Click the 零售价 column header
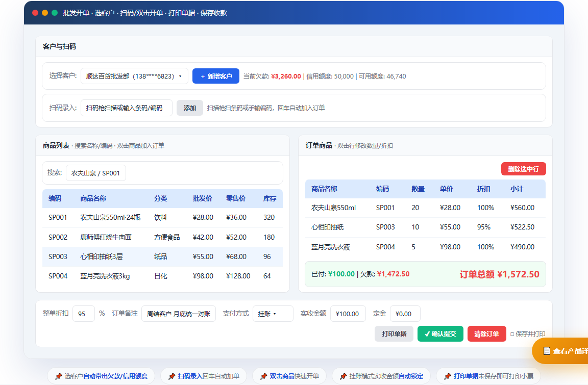 236,198
